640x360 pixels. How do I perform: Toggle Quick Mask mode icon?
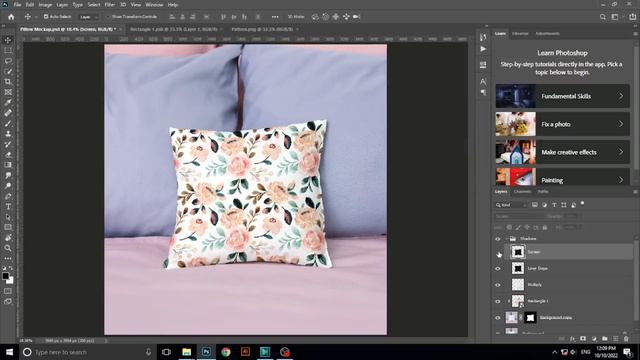(x=8, y=291)
